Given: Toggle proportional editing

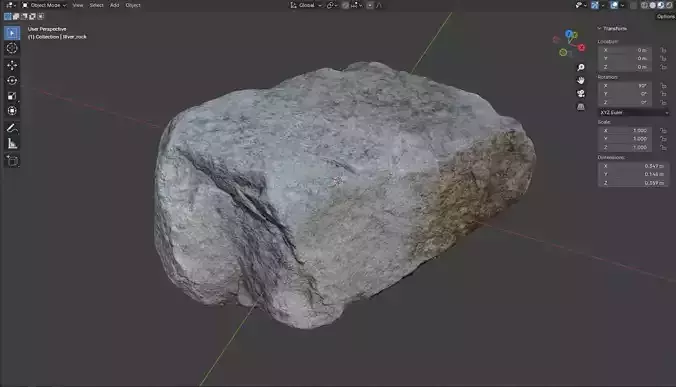Looking at the screenshot, I should point(370,5).
